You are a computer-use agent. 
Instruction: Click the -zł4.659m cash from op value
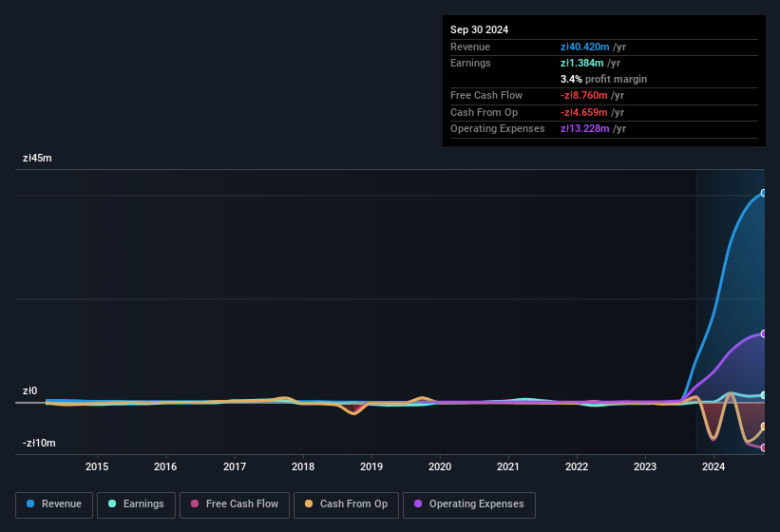coord(583,112)
